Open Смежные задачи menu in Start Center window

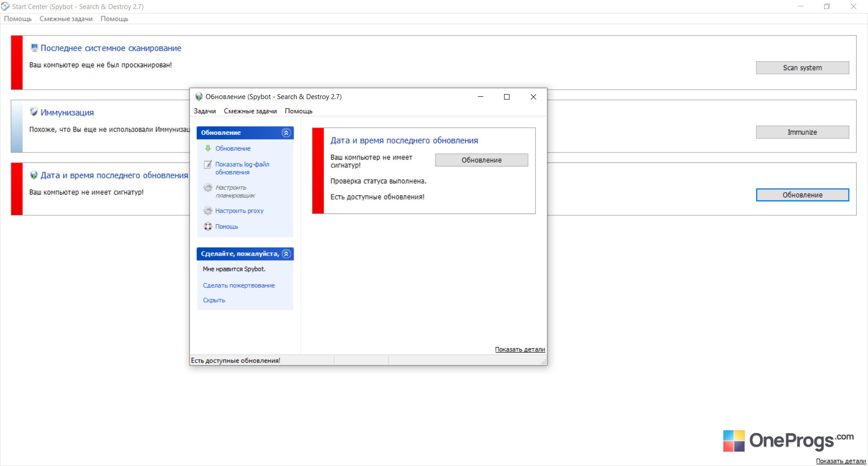pos(66,19)
